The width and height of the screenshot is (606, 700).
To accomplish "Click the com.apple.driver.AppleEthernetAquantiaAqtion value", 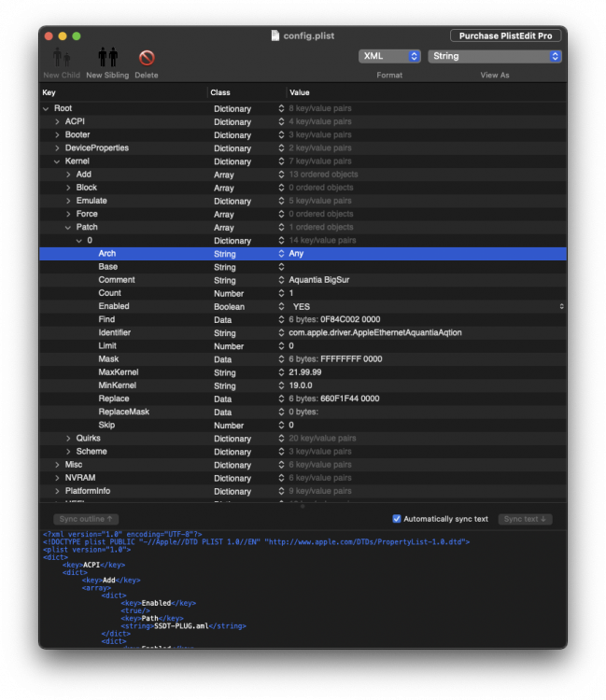I will [375, 332].
